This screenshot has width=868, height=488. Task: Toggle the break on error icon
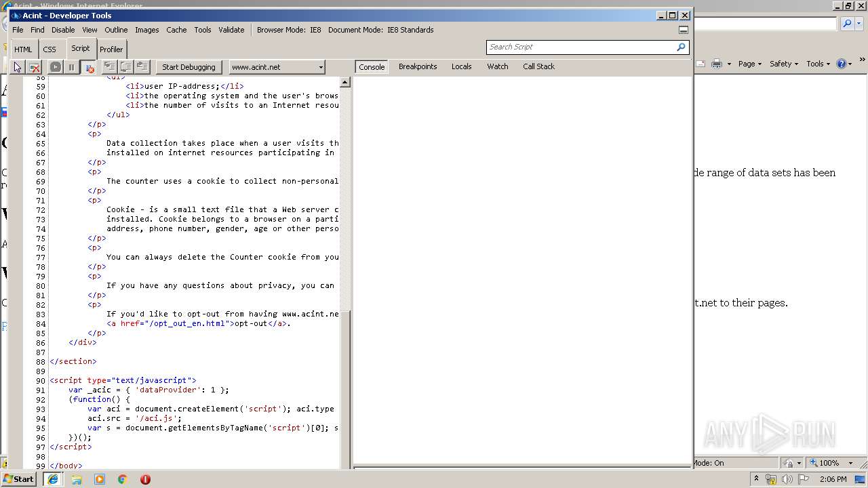point(88,67)
